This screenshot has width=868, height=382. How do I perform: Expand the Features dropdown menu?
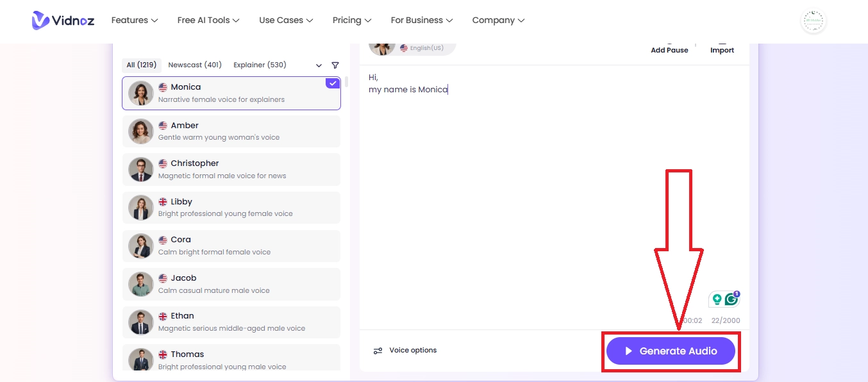coord(134,21)
